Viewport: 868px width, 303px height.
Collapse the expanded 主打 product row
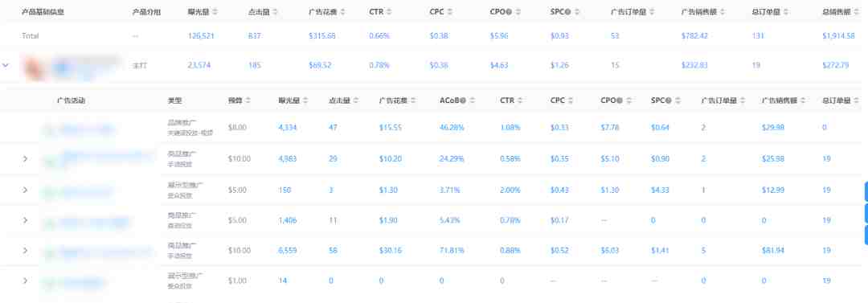click(6, 65)
